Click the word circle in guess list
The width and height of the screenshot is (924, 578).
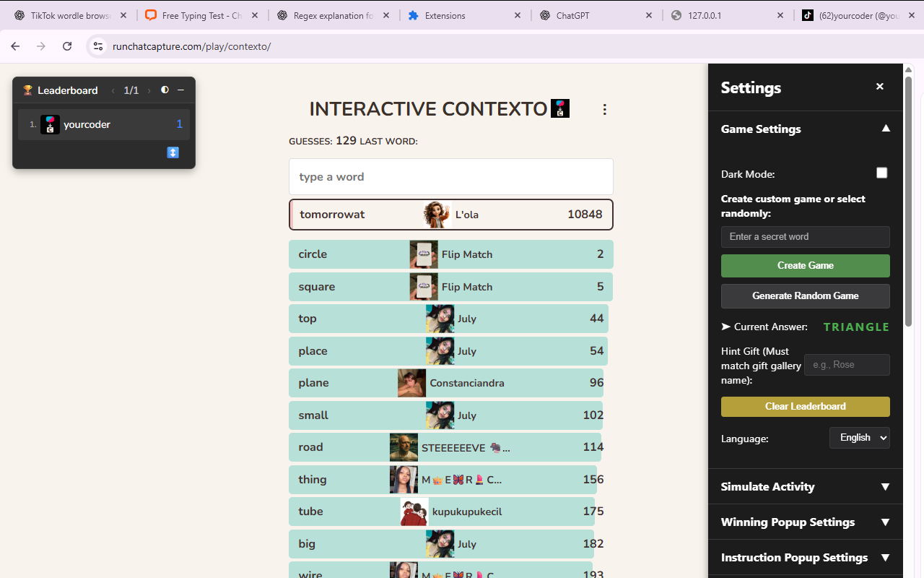coord(313,254)
